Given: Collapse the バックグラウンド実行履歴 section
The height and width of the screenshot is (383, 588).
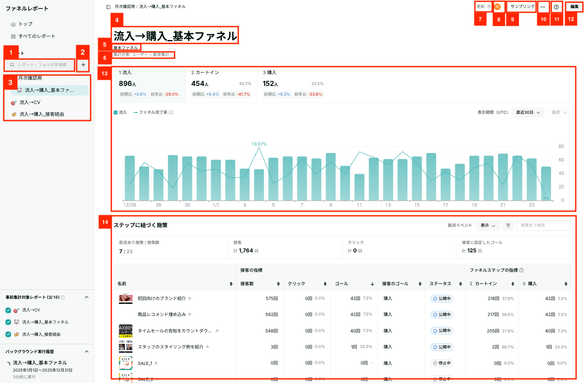Looking at the screenshot, I should tap(87, 351).
